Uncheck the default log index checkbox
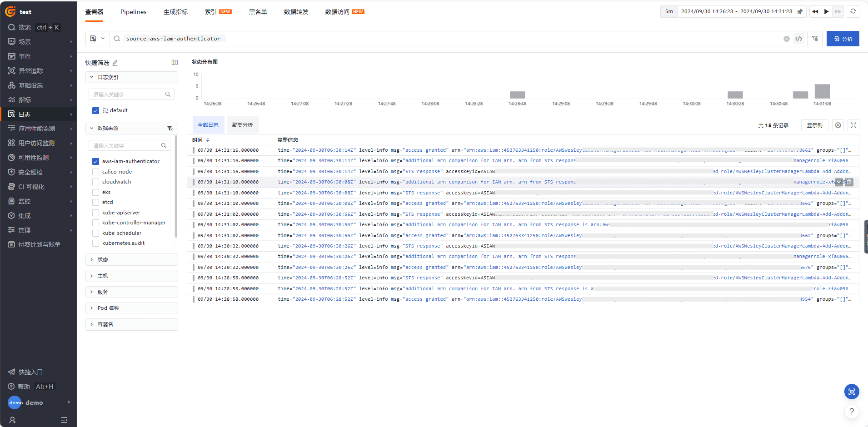 tap(95, 110)
